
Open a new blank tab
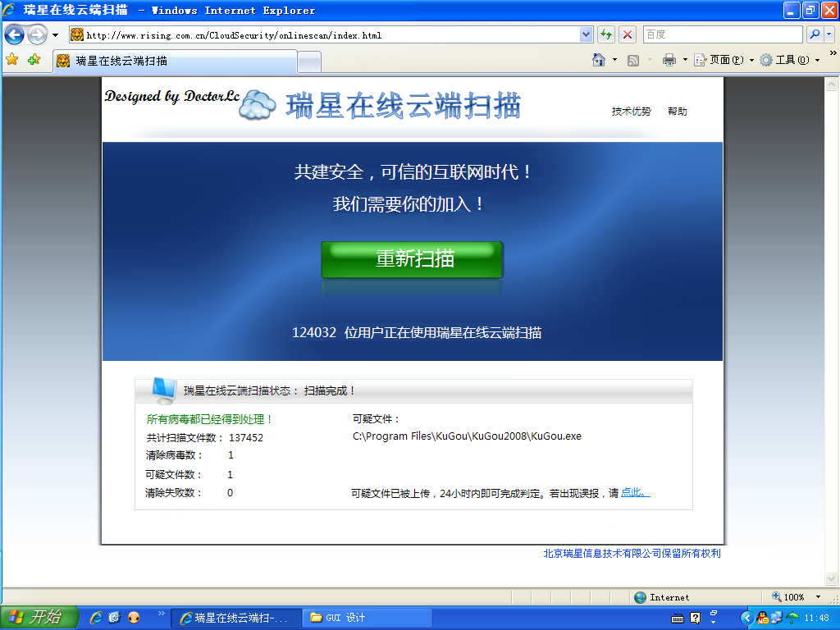coord(309,62)
